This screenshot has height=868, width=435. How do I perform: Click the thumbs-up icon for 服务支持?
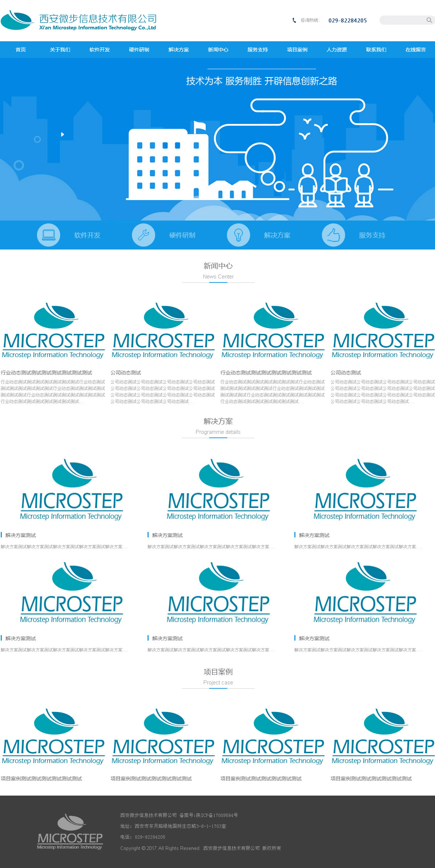(333, 235)
